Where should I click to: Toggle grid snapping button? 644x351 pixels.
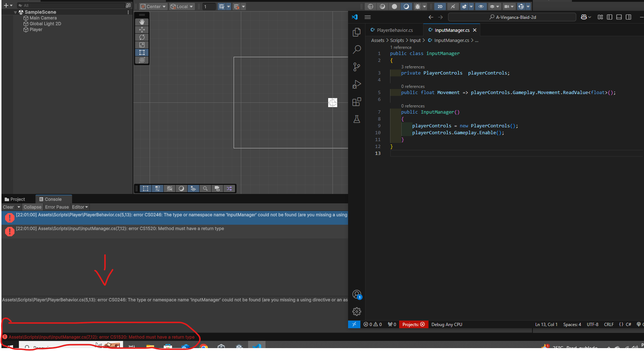click(237, 7)
